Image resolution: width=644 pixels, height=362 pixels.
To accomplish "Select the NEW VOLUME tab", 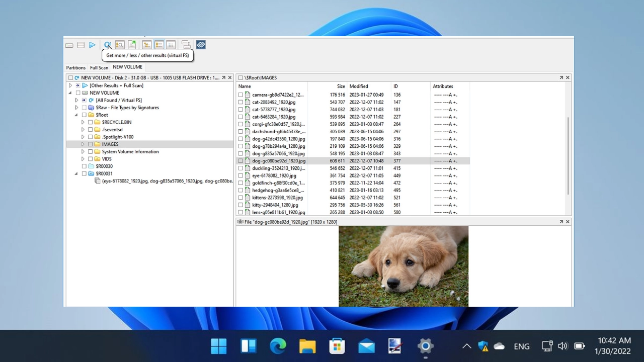I will tap(127, 67).
